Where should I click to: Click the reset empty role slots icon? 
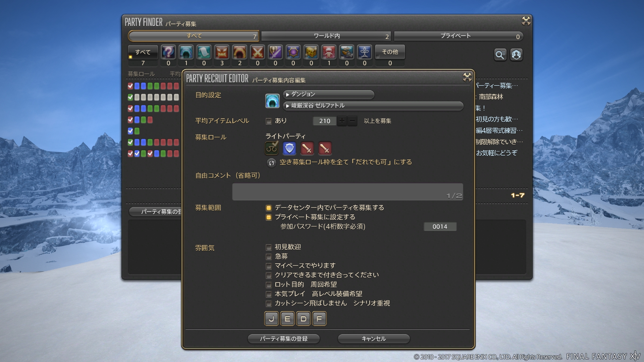(x=271, y=163)
